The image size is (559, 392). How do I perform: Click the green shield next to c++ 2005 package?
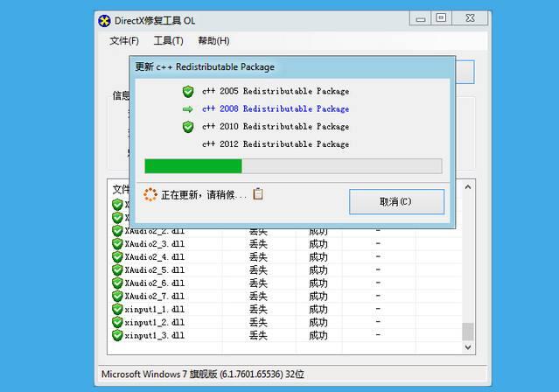(188, 91)
